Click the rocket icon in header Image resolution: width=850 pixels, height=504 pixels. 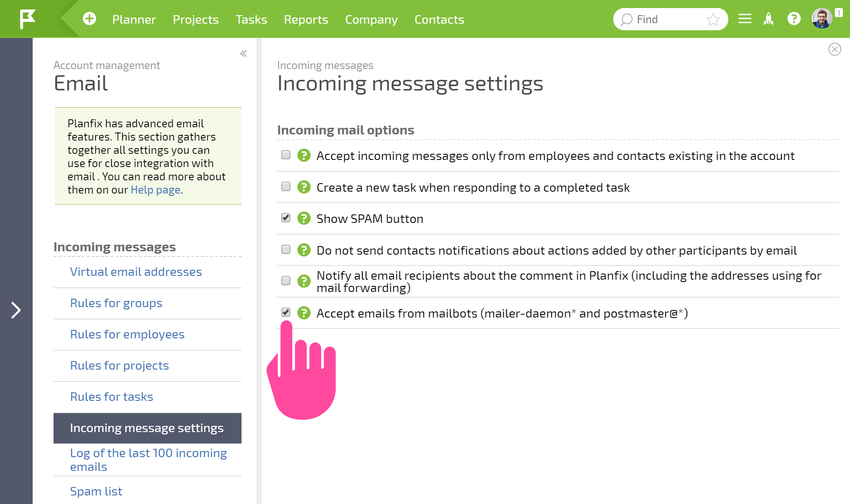[769, 19]
